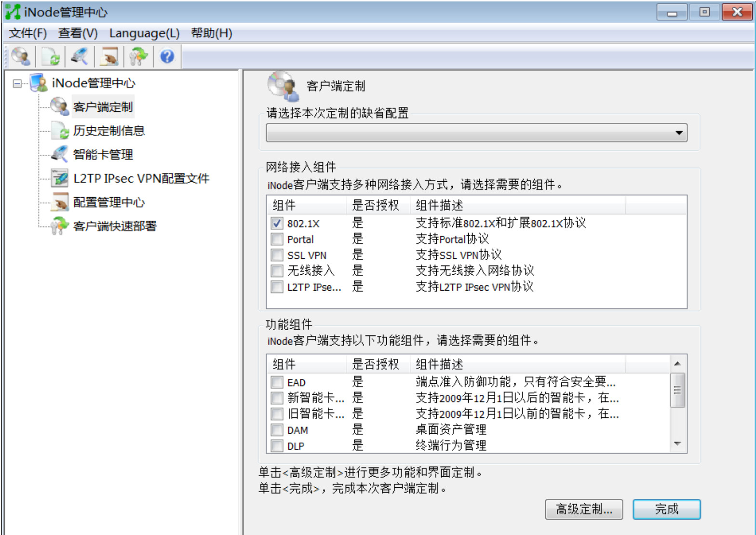Click 组件描述 column header in network components

click(517, 205)
